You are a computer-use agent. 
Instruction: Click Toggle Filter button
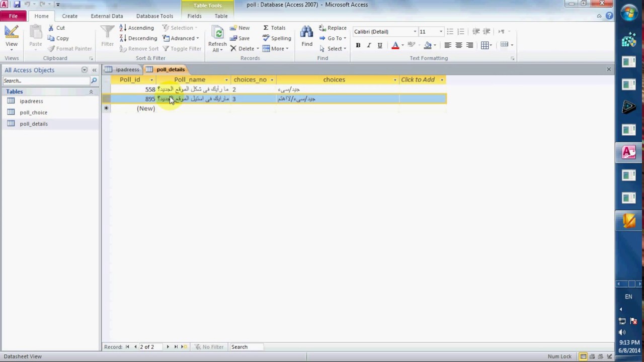tap(182, 49)
